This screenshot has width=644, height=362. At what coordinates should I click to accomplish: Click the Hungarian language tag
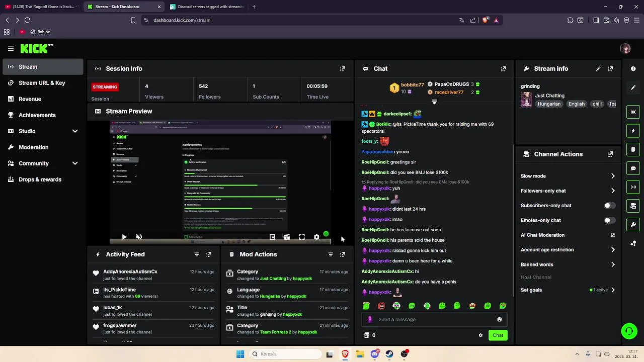(549, 104)
